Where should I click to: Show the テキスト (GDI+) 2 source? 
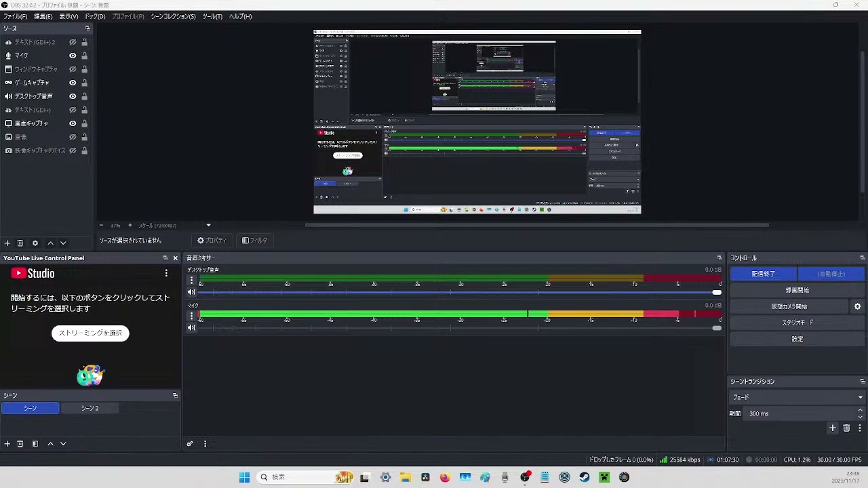[73, 42]
